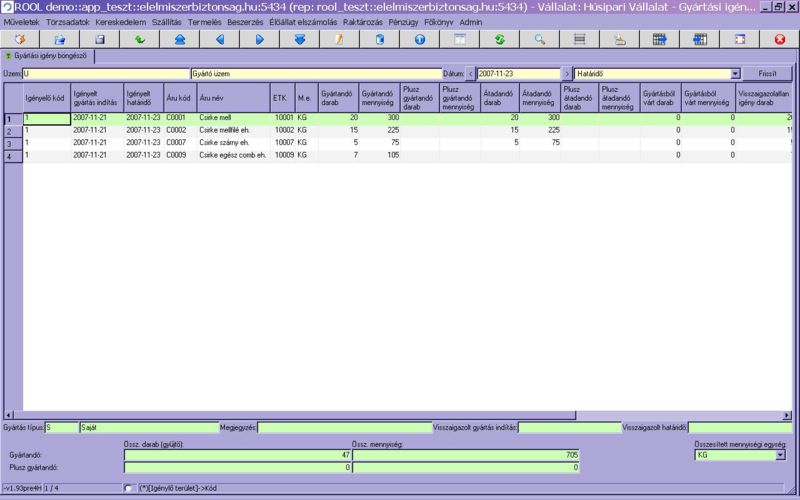
Task: Click the green refresh toolbar icon
Action: pyautogui.click(x=499, y=39)
